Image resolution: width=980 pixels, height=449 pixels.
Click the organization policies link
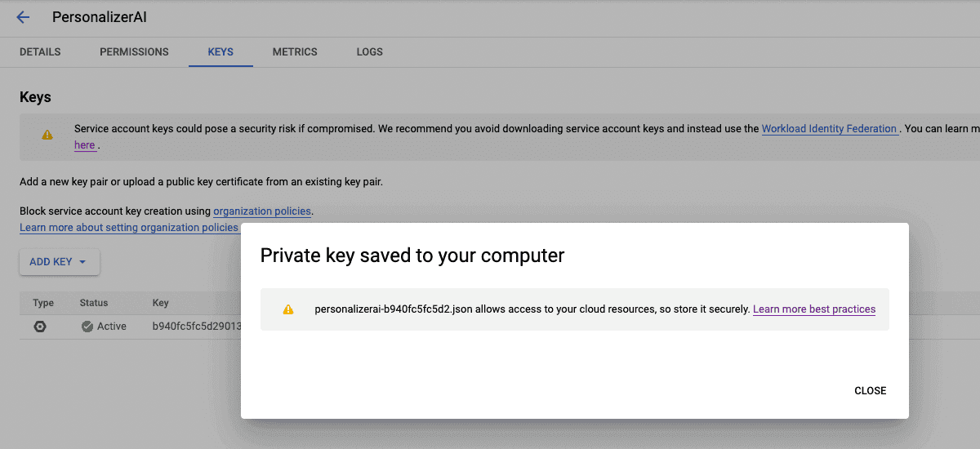click(x=262, y=211)
